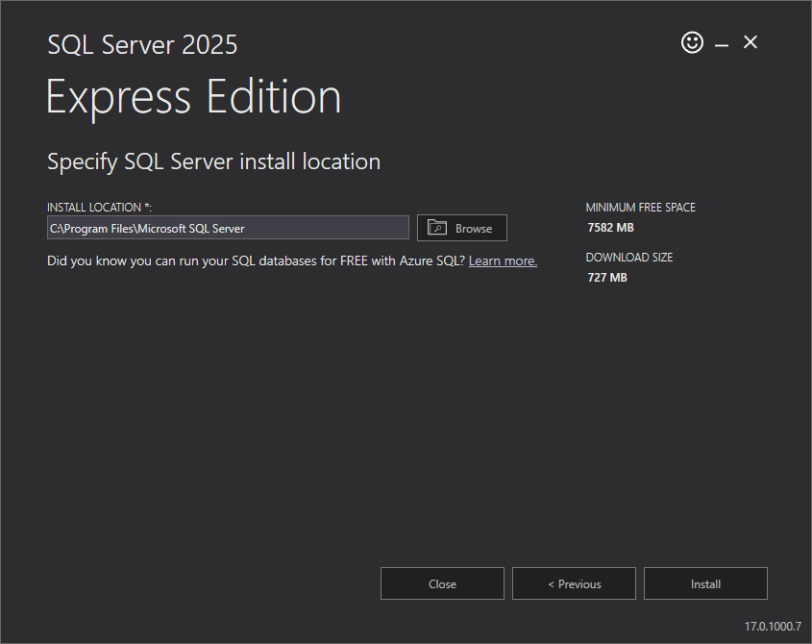Focus the Install Location path field
The width and height of the screenshot is (812, 644).
[228, 228]
